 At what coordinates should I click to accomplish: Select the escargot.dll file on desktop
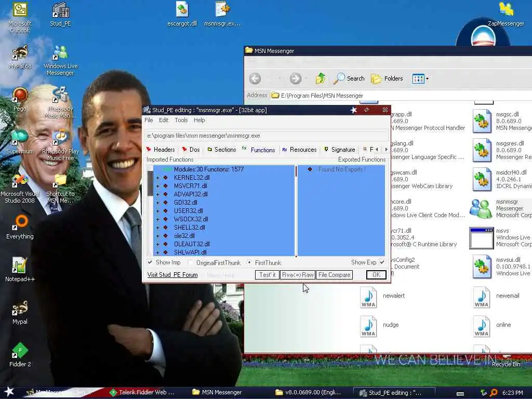click(182, 14)
